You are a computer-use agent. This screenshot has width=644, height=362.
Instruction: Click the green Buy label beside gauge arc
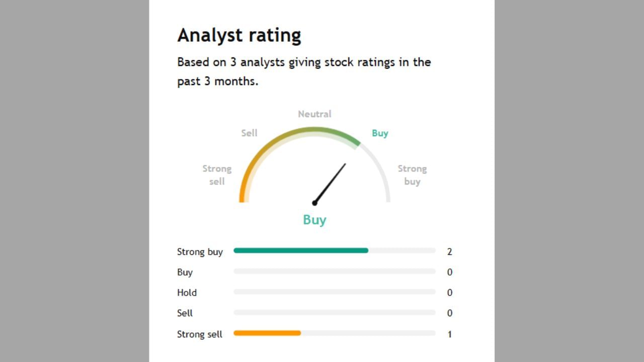(x=380, y=133)
